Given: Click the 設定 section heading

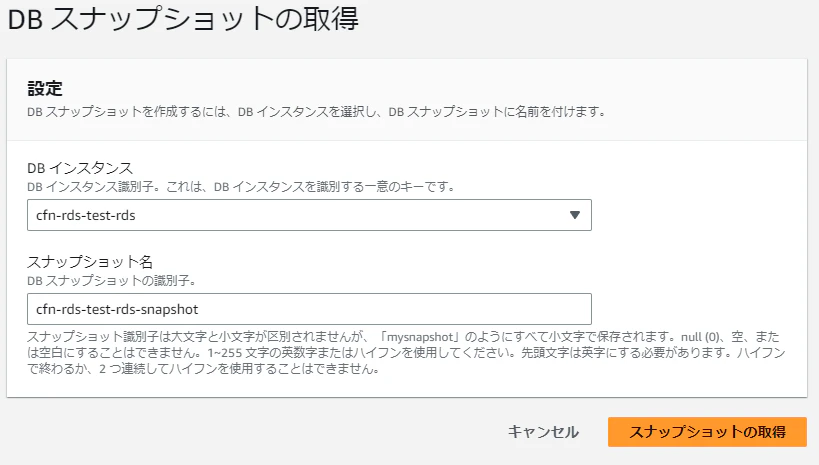Looking at the screenshot, I should (x=45, y=88).
